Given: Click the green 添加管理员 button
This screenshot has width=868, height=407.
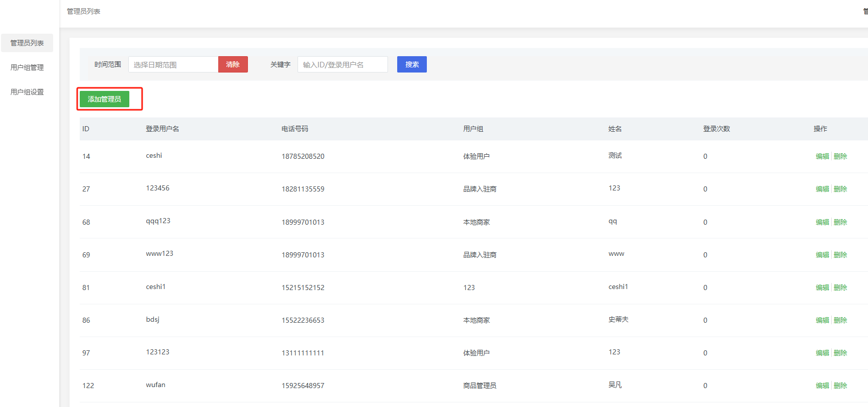Looking at the screenshot, I should [104, 99].
